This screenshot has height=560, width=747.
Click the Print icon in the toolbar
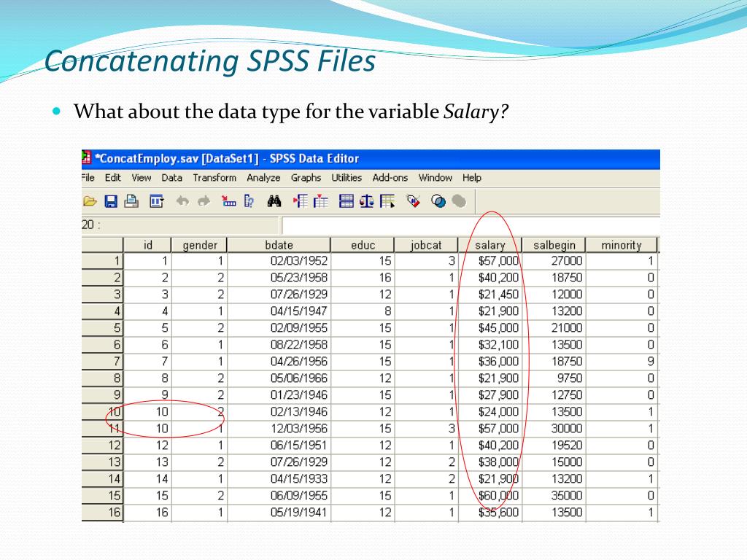point(131,201)
